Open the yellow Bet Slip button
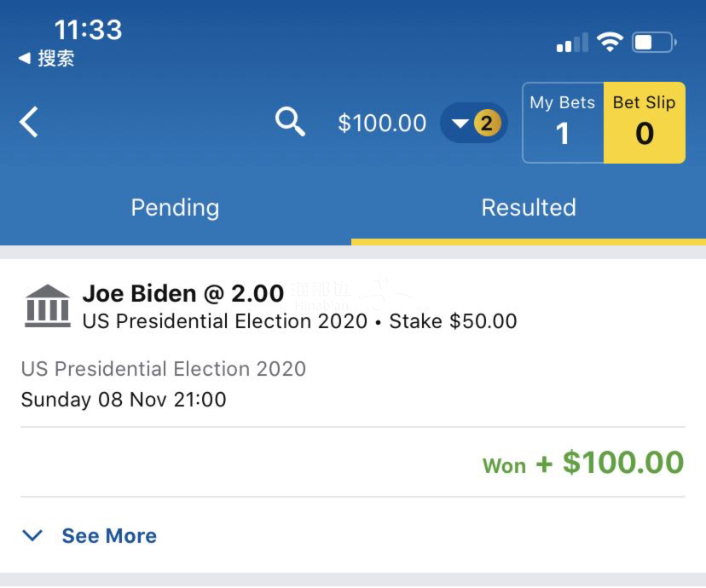 point(645,123)
